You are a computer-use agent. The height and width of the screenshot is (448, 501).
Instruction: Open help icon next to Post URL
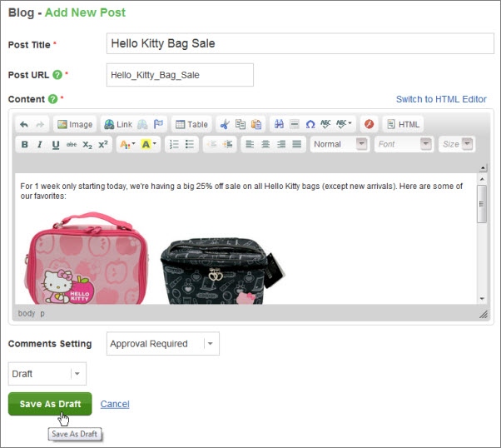coord(57,75)
